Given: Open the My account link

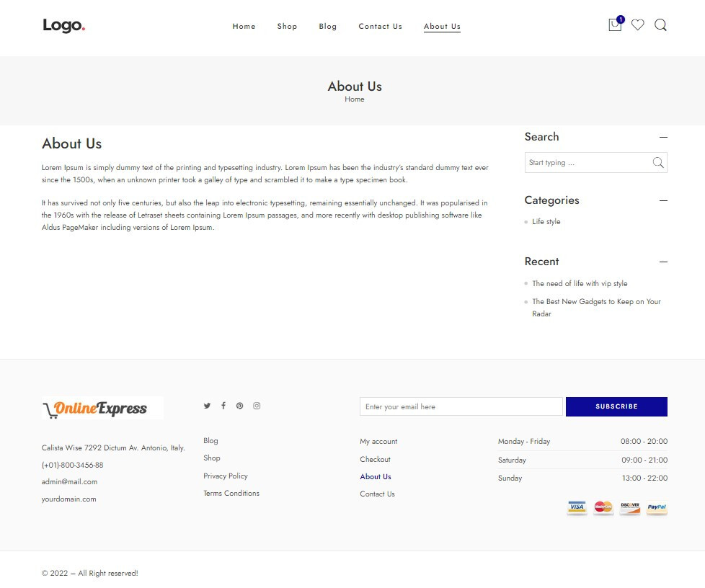Looking at the screenshot, I should point(378,442).
